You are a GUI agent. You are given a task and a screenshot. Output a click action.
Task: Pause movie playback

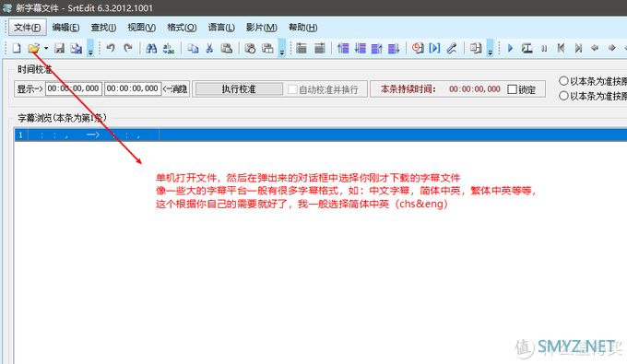click(544, 48)
